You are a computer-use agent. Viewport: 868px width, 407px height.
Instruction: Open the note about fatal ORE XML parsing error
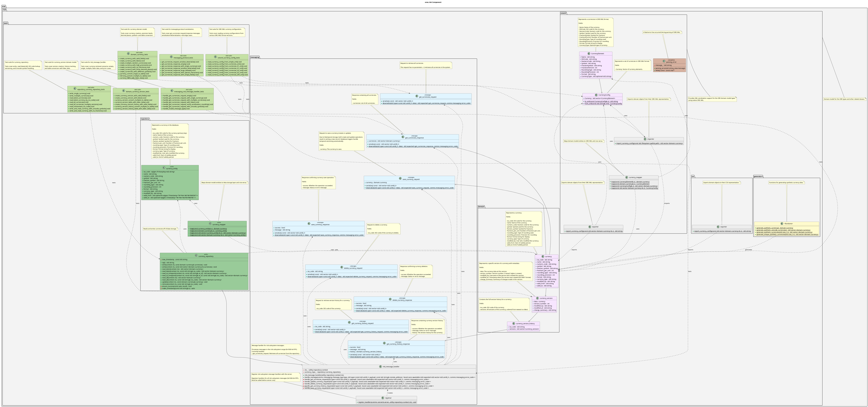[662, 32]
